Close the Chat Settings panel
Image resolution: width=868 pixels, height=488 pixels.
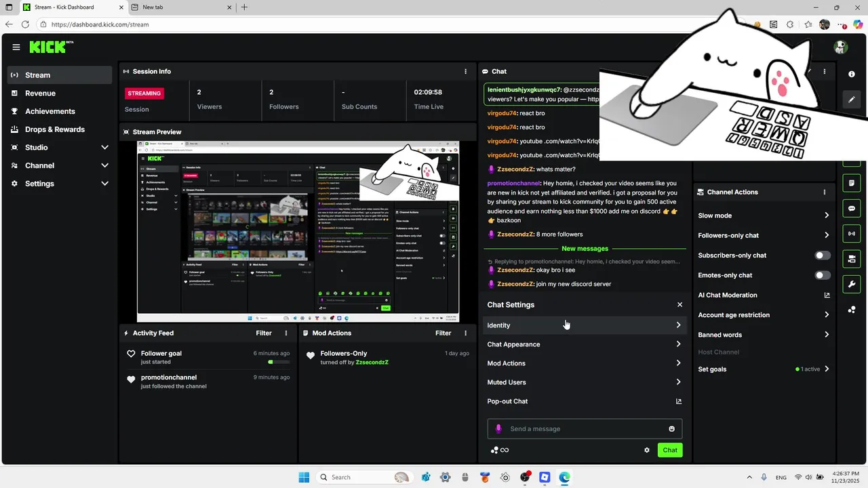click(x=679, y=305)
